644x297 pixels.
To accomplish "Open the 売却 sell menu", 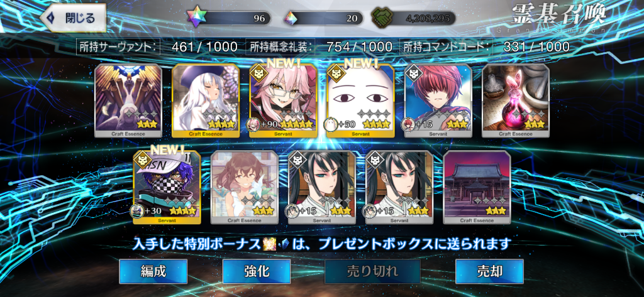I will pos(489,271).
